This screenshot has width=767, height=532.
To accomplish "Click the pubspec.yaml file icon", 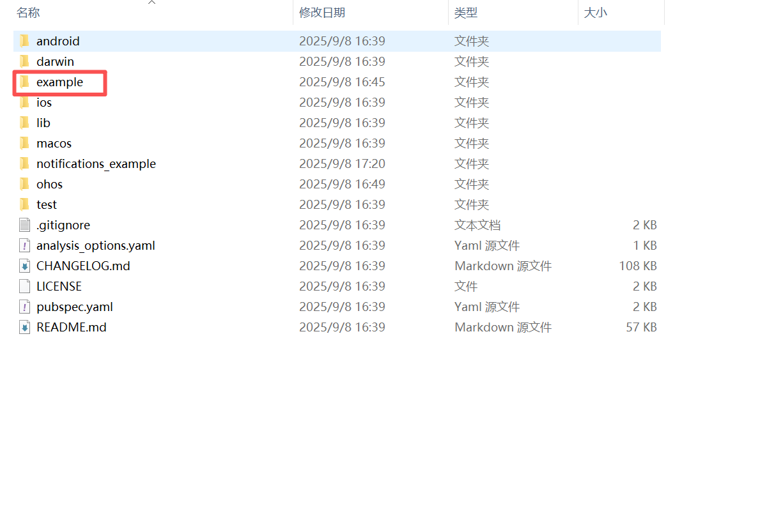I will pyautogui.click(x=24, y=307).
